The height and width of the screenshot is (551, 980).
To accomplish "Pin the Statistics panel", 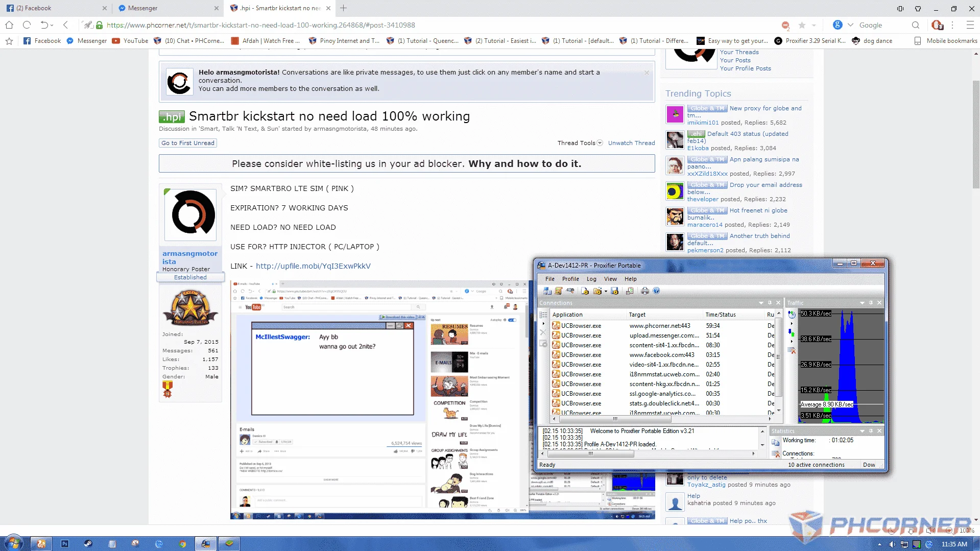I will point(871,431).
